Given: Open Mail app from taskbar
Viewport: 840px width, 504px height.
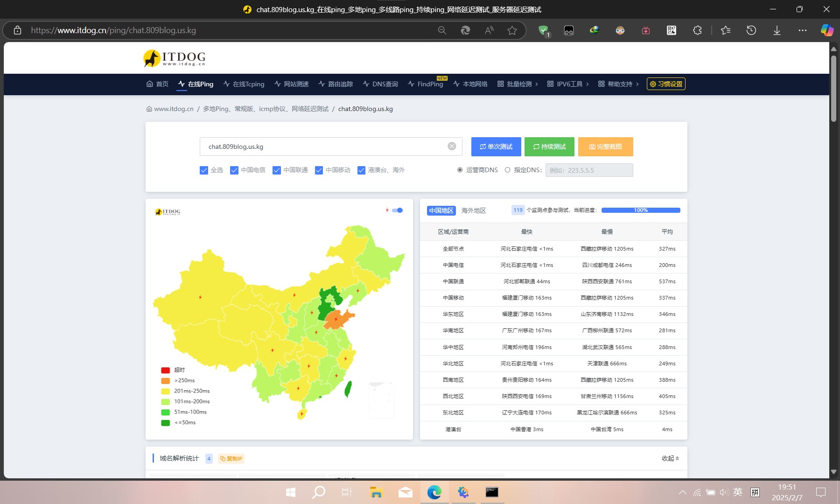Looking at the screenshot, I should (x=406, y=492).
